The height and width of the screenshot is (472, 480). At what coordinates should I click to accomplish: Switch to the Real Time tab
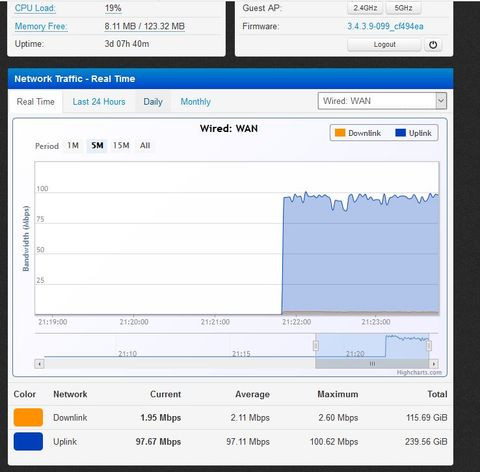(35, 102)
